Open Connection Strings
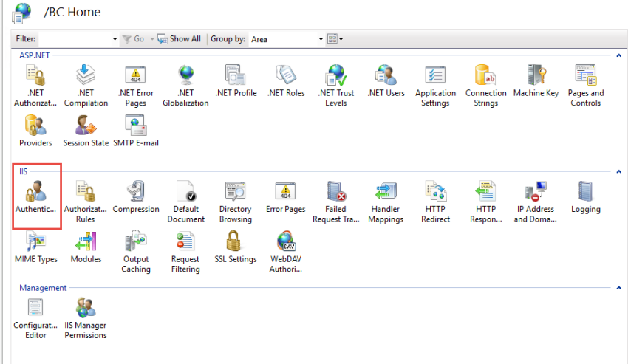Image resolution: width=628 pixels, height=364 pixels. tap(486, 86)
